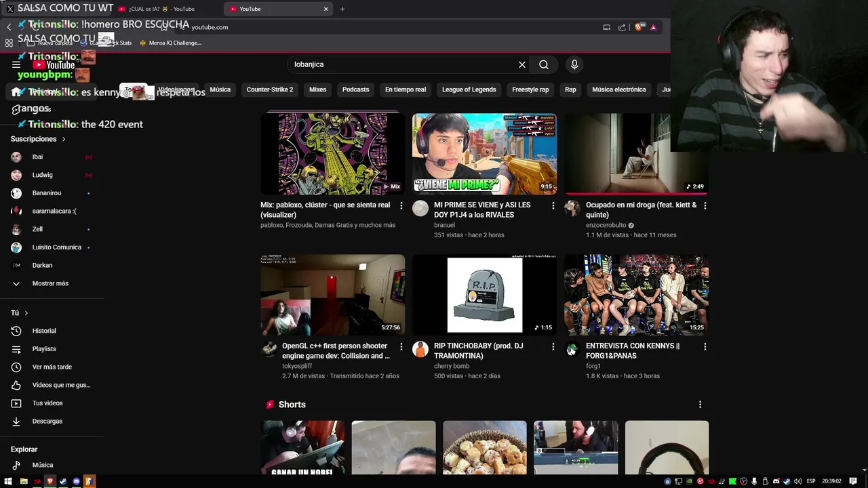The width and height of the screenshot is (868, 488).
Task: Close the active YouTube tab
Action: point(325,9)
